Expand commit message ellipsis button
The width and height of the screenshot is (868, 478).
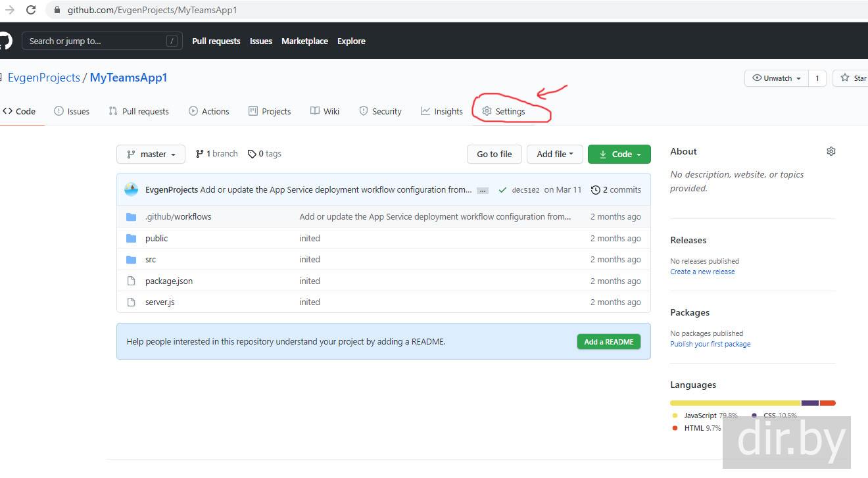coord(483,191)
